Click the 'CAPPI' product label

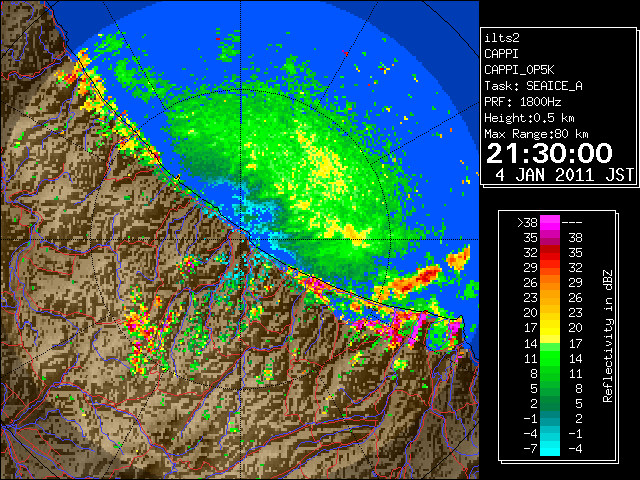(501, 54)
